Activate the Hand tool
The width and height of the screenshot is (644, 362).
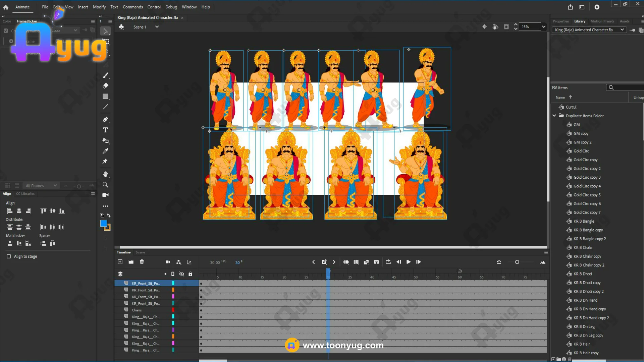click(x=105, y=174)
